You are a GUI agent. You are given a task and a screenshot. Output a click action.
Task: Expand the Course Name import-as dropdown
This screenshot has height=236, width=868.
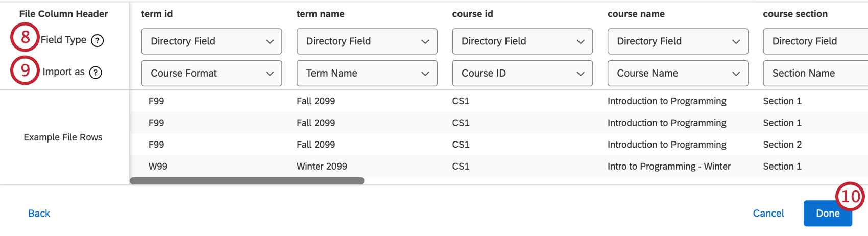[x=678, y=74]
